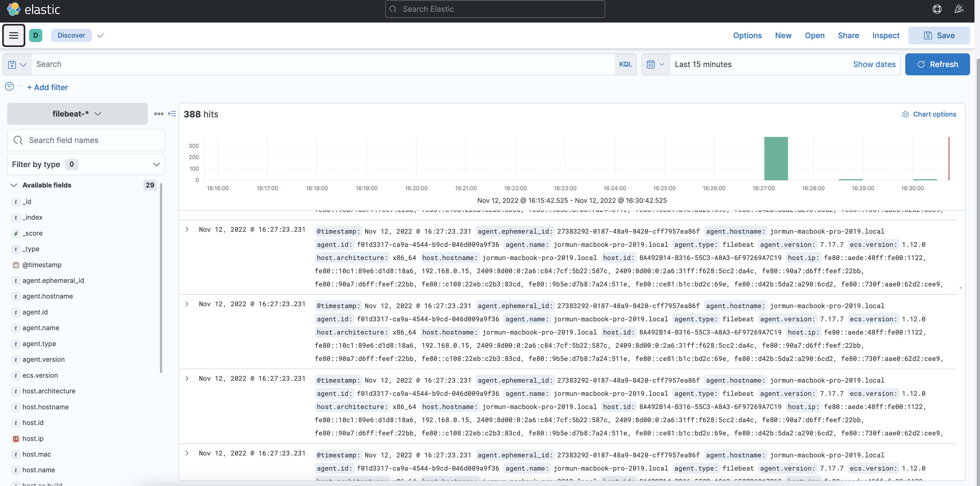This screenshot has width=980, height=486.
Task: Toggle the KQL query language switch
Action: point(625,64)
